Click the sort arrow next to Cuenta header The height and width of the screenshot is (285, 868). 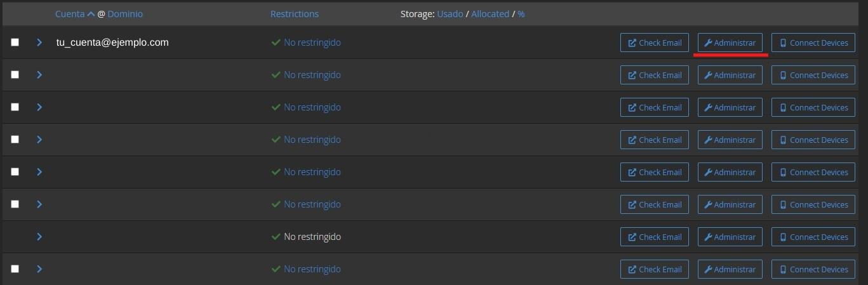coord(91,14)
